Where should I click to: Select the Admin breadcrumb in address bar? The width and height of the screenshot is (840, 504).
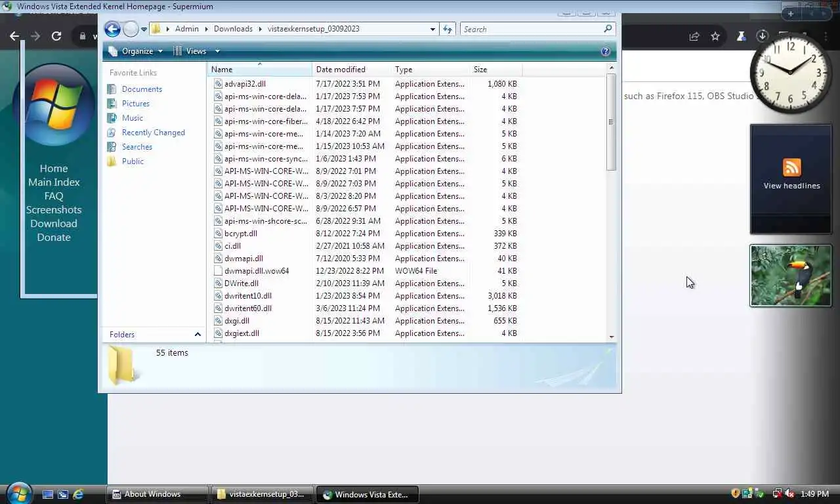[187, 29]
